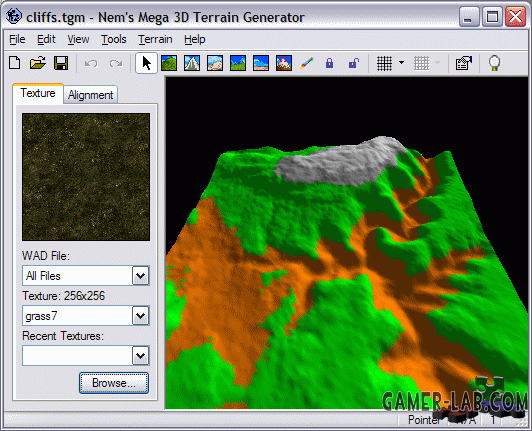Open the grid options dropdown arrow
The width and height of the screenshot is (532, 431).
(x=401, y=63)
